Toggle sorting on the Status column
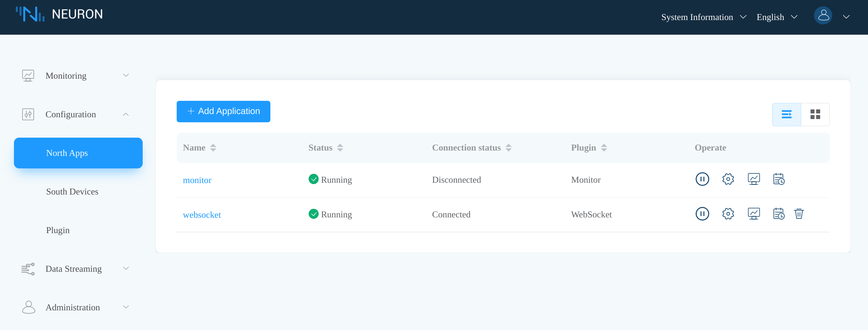This screenshot has height=330, width=868. [x=339, y=147]
